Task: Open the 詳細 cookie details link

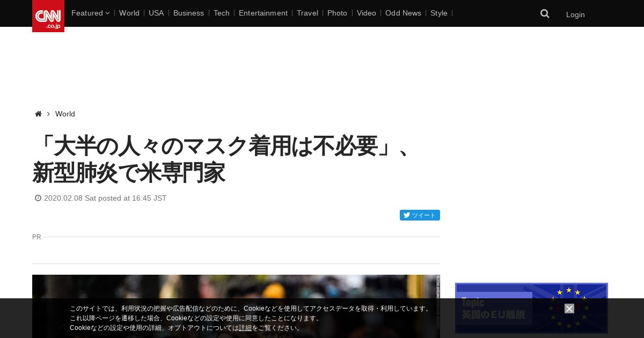Action: (x=245, y=328)
